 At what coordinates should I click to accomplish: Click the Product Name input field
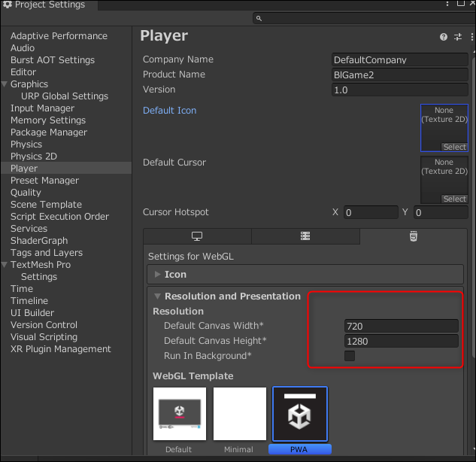[x=400, y=74]
